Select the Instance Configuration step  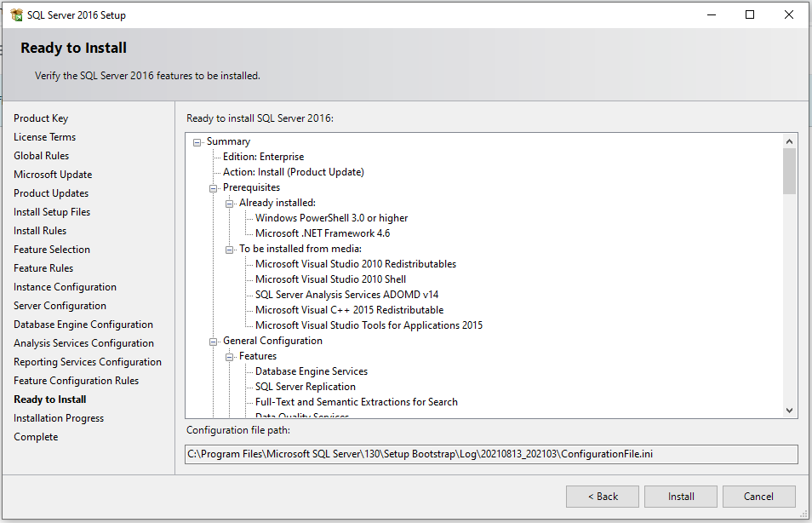[66, 287]
